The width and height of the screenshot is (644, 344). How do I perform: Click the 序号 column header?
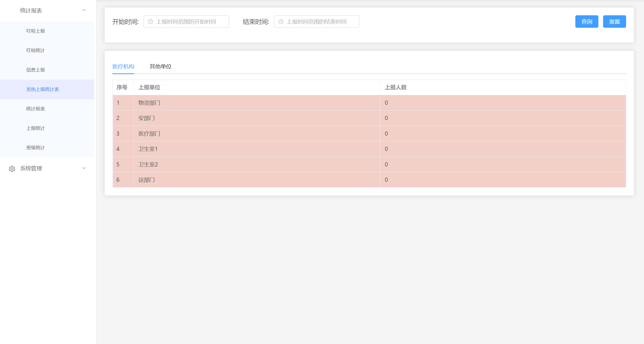[x=123, y=88]
